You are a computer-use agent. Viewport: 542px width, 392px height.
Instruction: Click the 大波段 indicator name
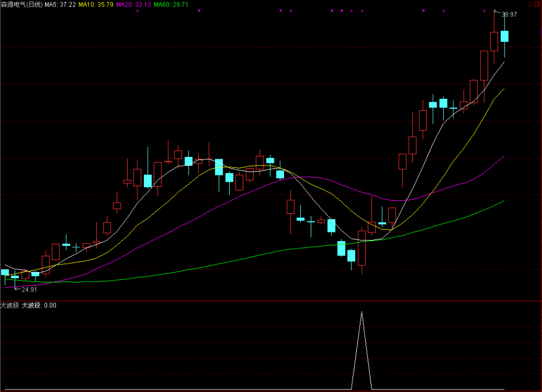[x=10, y=305]
